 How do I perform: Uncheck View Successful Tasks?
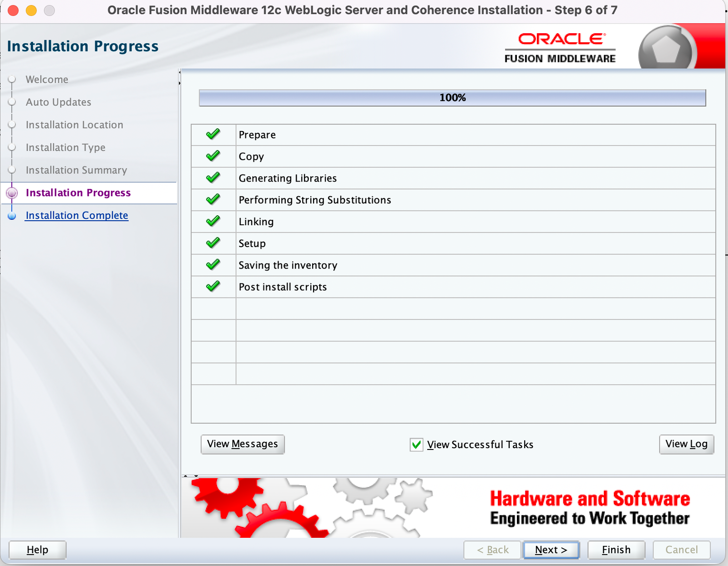click(416, 445)
